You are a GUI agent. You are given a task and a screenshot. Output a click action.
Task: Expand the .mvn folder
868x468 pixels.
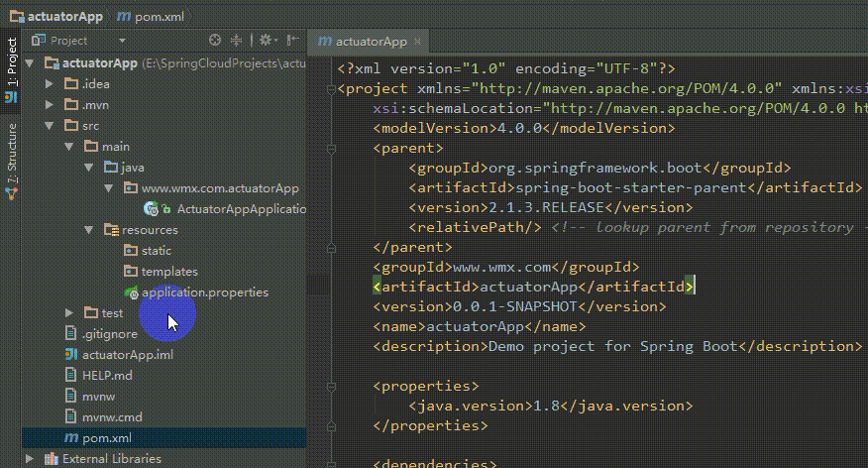click(50, 105)
